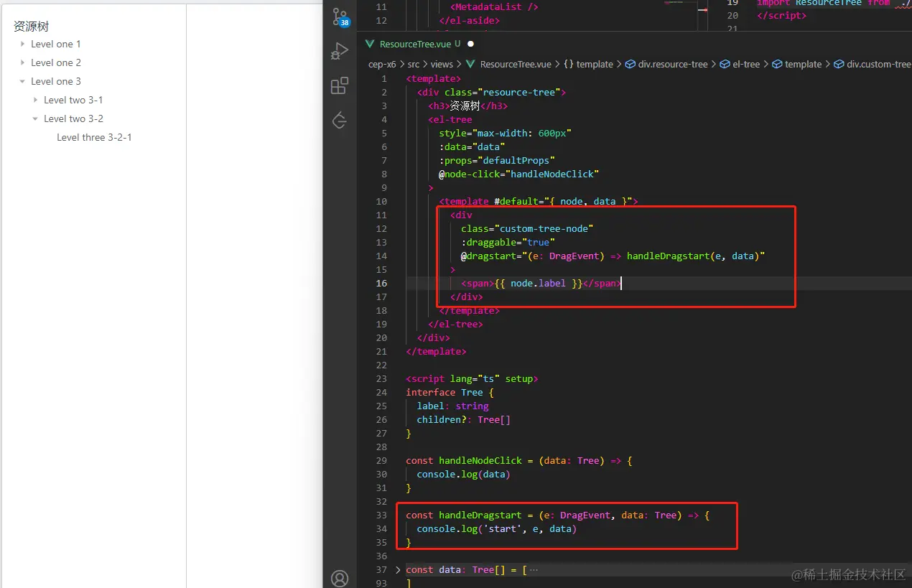Collapse the Level one 3 arrow

(23, 81)
